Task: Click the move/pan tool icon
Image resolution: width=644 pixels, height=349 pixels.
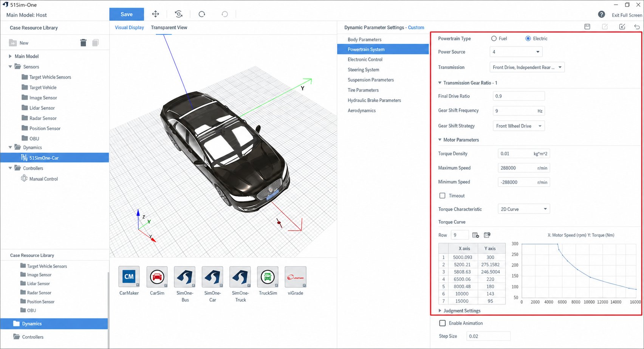Action: click(x=155, y=14)
